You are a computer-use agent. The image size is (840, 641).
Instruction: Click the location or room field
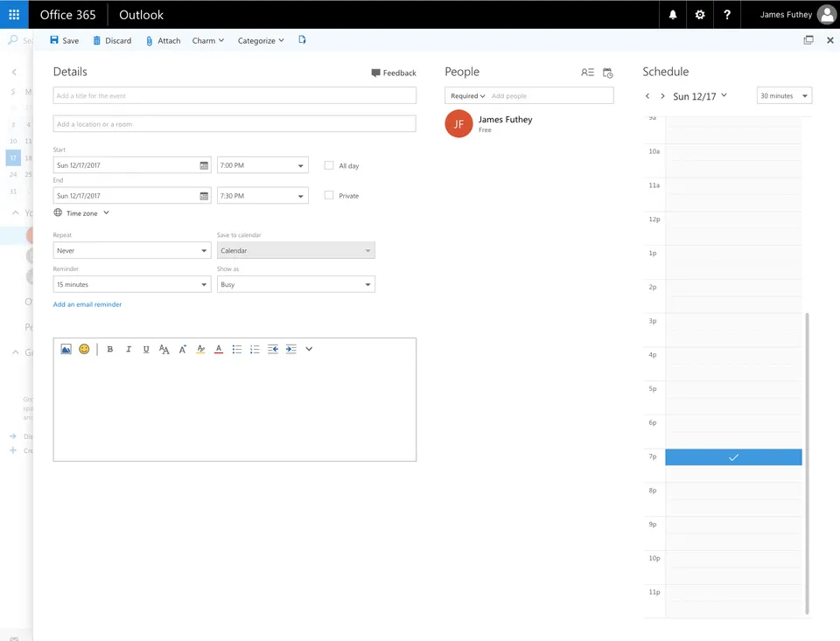tap(234, 123)
